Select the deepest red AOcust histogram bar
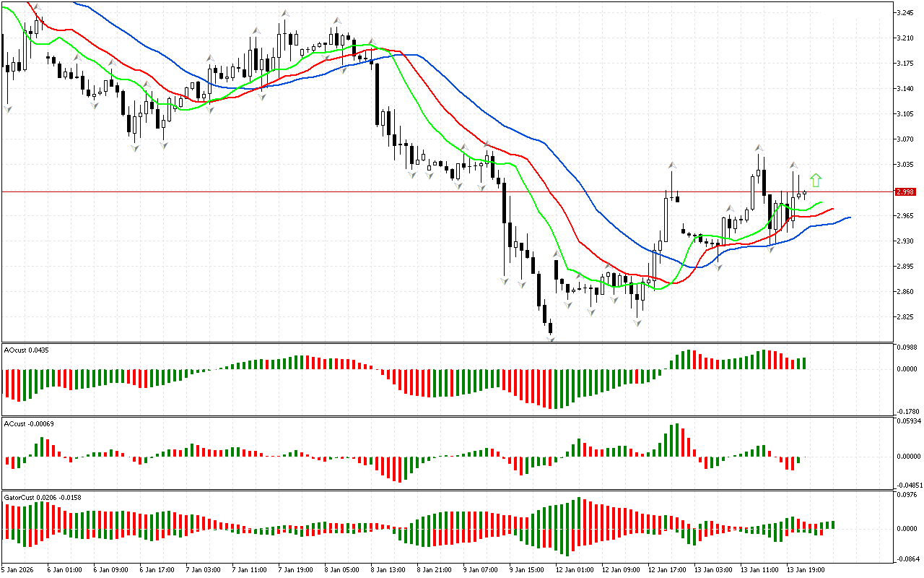 coord(551,389)
